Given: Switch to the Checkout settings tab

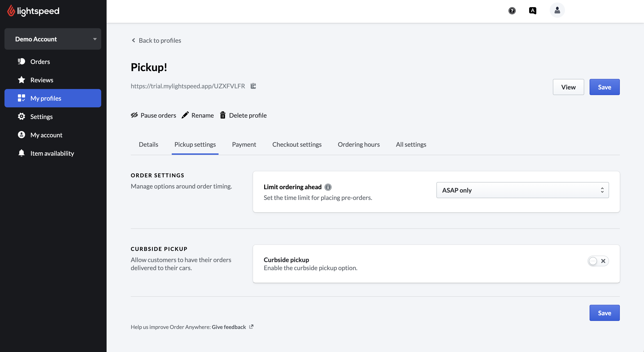Looking at the screenshot, I should coord(297,144).
